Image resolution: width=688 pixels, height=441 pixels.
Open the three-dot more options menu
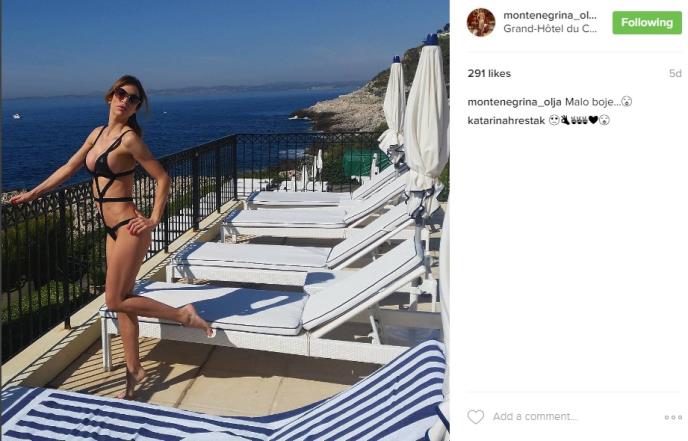click(673, 417)
